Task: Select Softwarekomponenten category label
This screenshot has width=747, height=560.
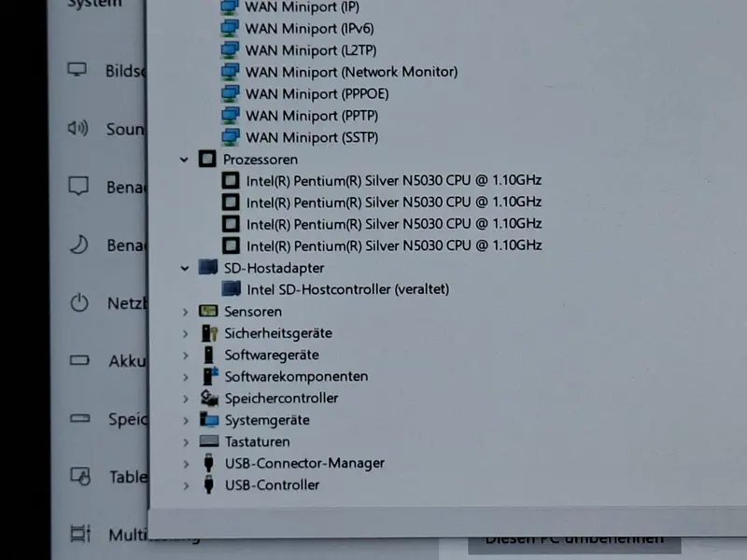Action: click(x=296, y=377)
